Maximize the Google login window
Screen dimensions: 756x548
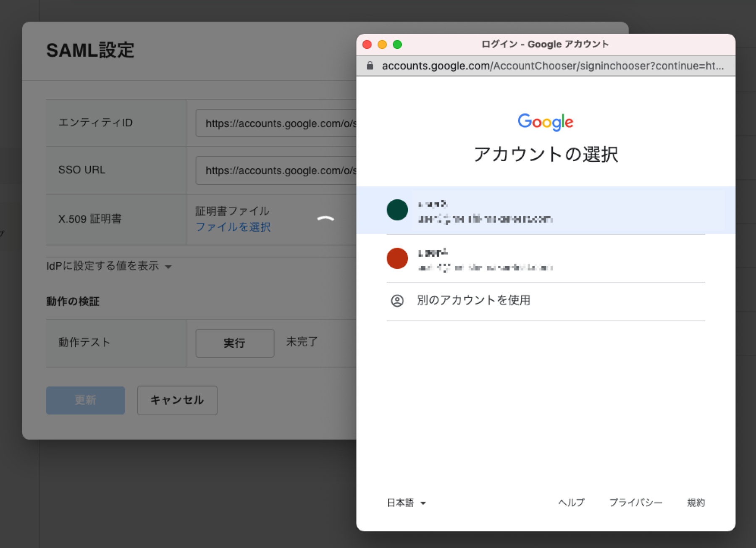[x=397, y=45]
